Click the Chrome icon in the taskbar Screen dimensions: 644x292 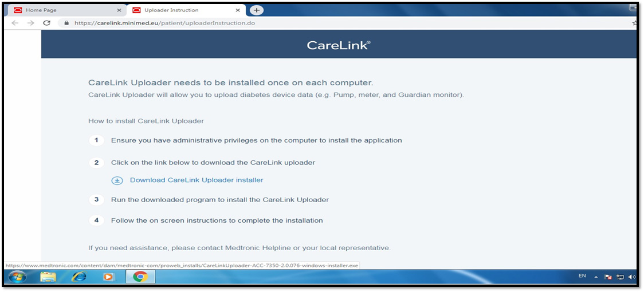tap(140, 277)
